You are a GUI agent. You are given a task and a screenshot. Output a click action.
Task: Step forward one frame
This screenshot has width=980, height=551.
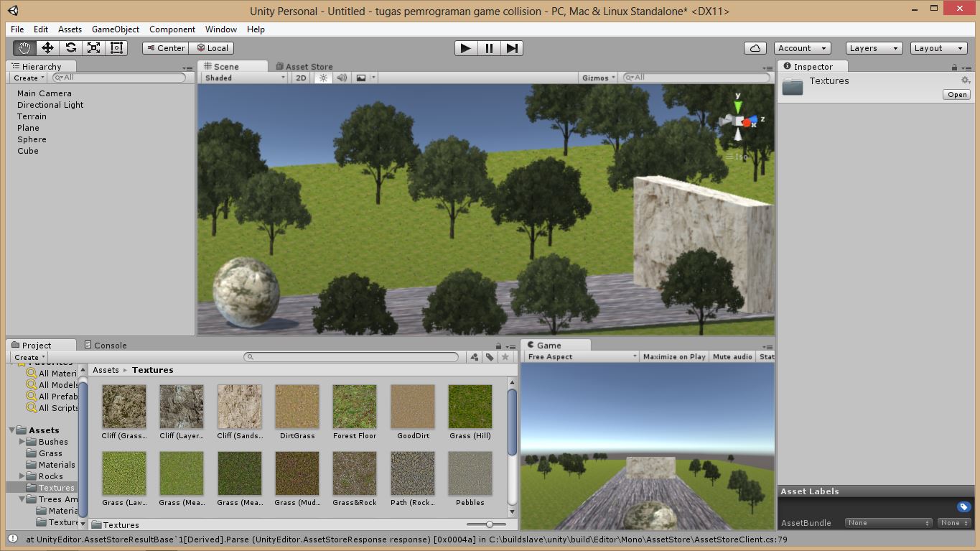pyautogui.click(x=512, y=48)
